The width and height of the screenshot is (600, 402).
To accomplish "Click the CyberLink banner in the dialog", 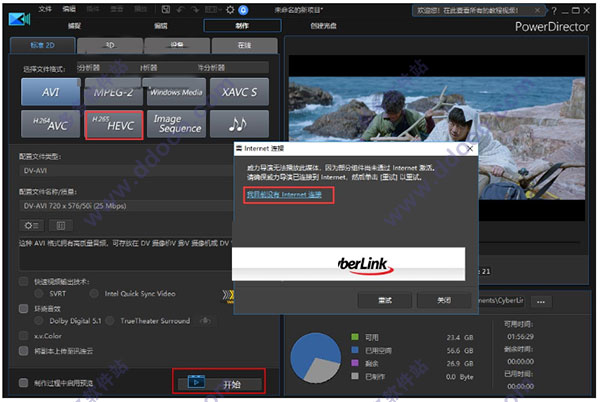I will pos(349,264).
